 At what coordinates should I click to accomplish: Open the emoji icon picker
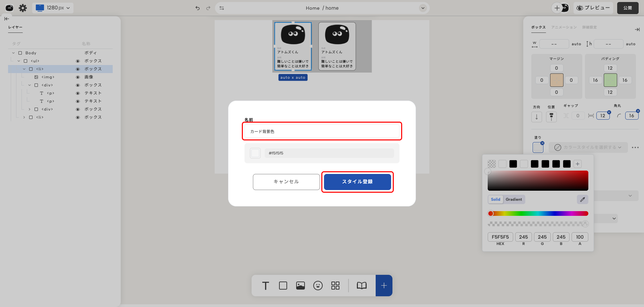318,286
